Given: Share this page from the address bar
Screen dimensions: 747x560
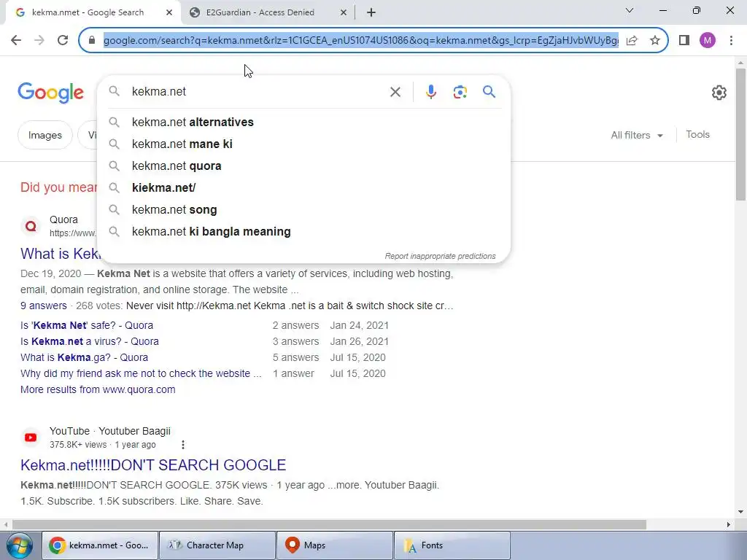Looking at the screenshot, I should 632,40.
